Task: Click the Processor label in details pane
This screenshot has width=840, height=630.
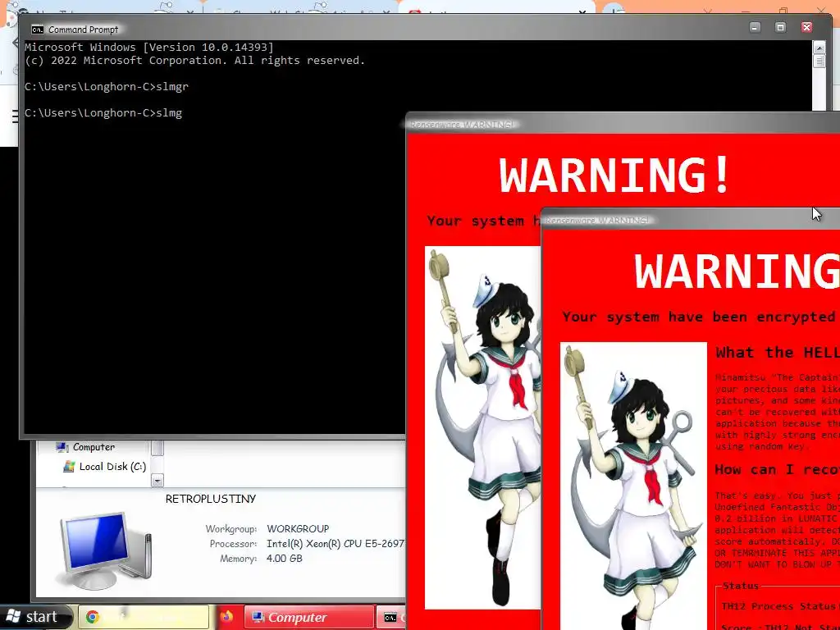Action: (x=233, y=544)
